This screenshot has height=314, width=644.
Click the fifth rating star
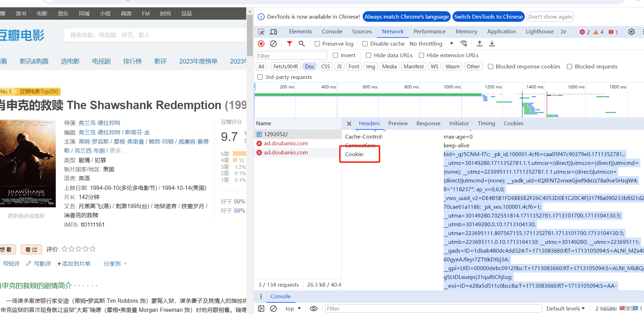click(x=93, y=249)
